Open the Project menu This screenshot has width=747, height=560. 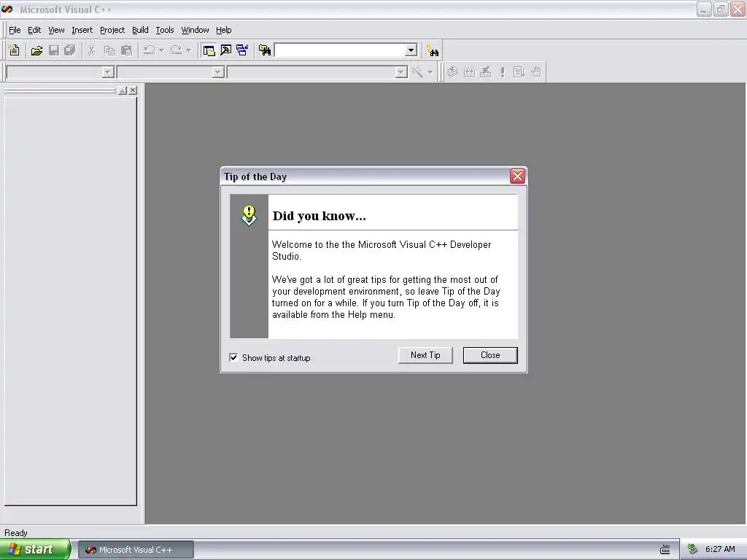coord(112,30)
